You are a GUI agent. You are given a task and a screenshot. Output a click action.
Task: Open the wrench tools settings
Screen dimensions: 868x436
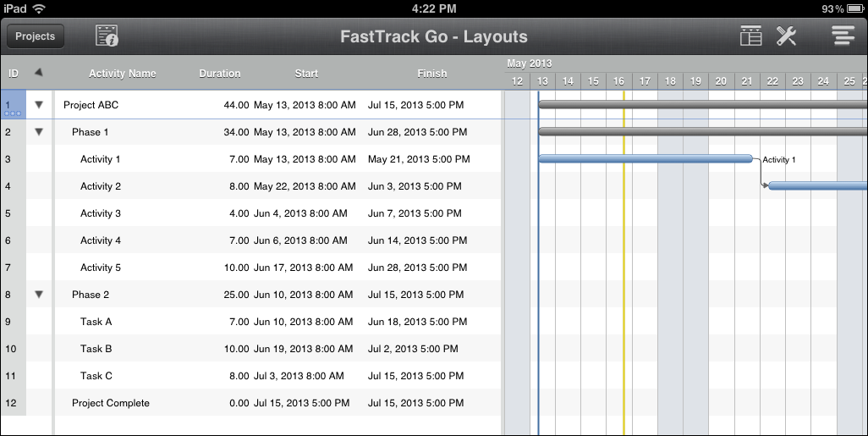point(787,36)
